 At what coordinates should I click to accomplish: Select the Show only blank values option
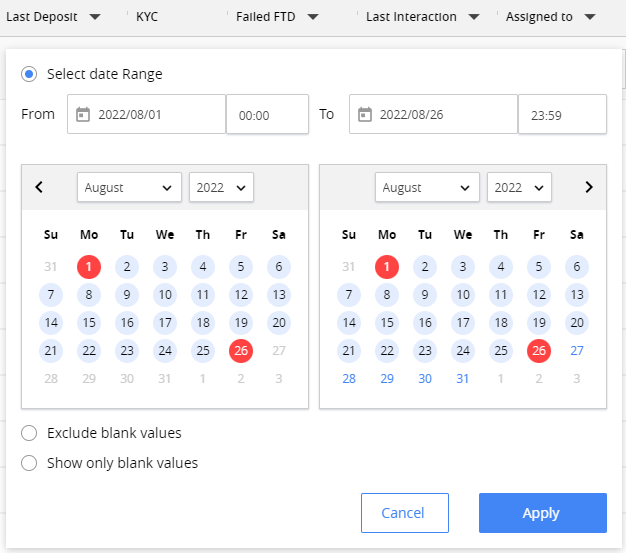tap(29, 463)
